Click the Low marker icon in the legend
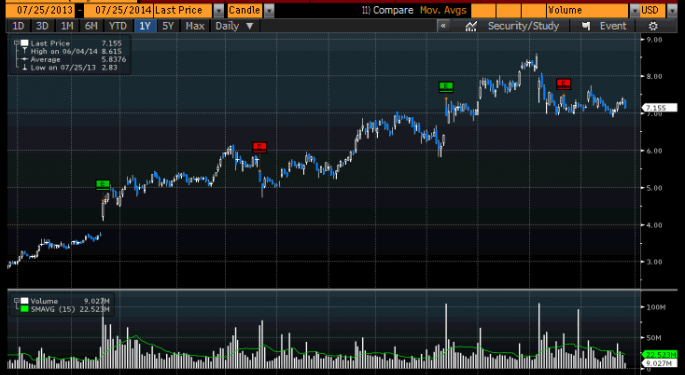Viewport: 685px width, 375px height. [x=24, y=67]
